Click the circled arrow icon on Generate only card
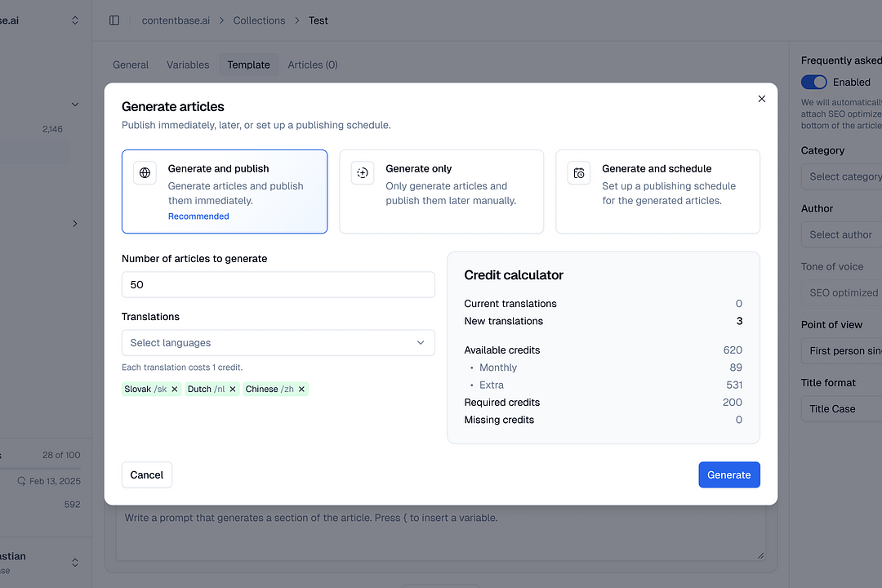Image resolution: width=882 pixels, height=588 pixels. (x=362, y=173)
